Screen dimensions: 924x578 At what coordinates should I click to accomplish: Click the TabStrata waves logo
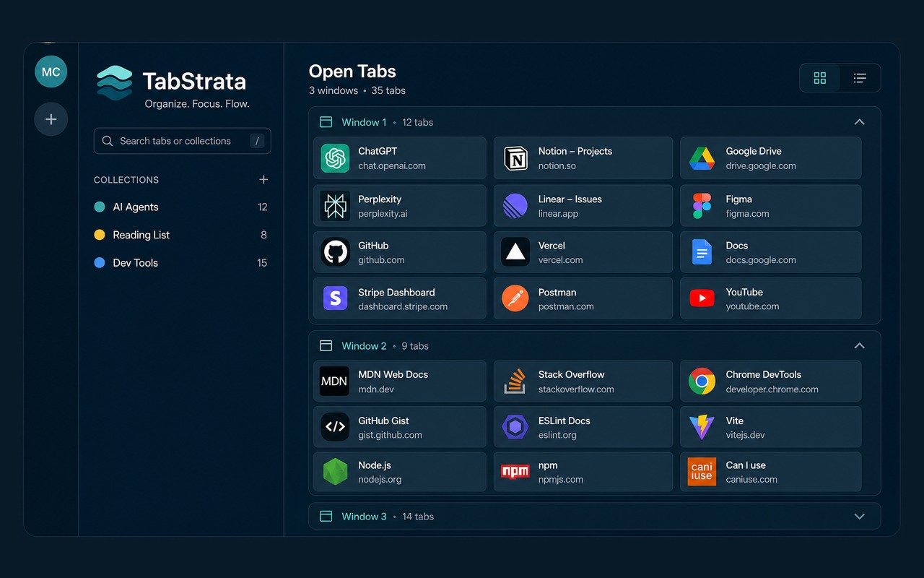[115, 82]
